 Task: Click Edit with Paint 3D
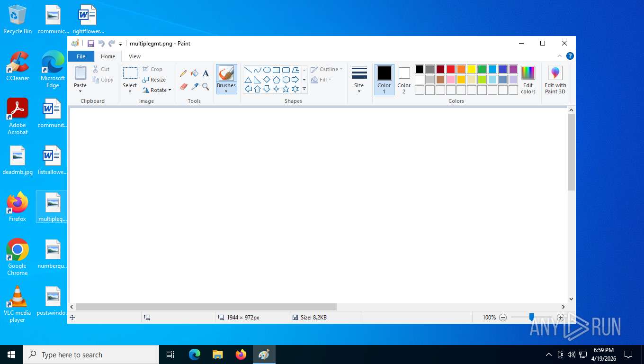tap(555, 80)
